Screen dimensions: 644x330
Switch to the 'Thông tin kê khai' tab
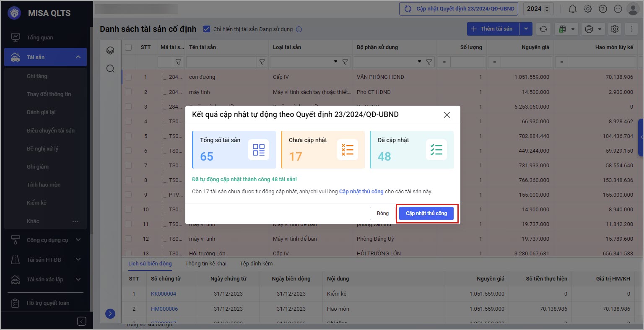pos(205,263)
